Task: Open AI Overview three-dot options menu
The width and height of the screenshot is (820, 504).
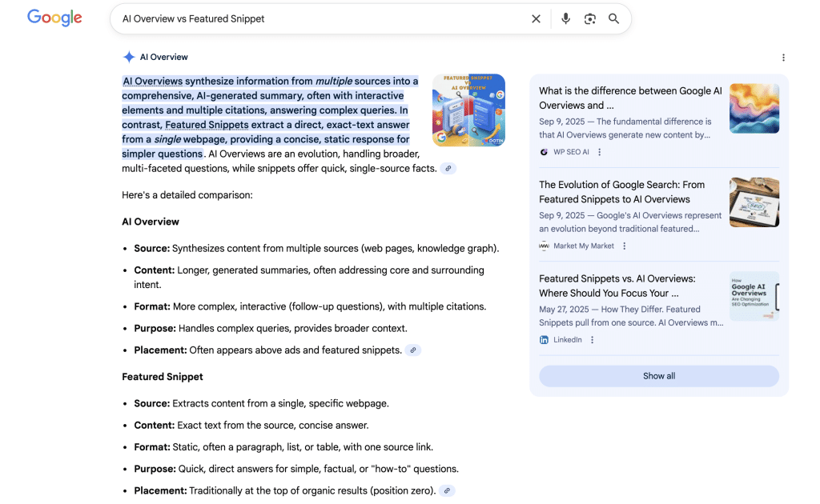Action: pyautogui.click(x=783, y=58)
